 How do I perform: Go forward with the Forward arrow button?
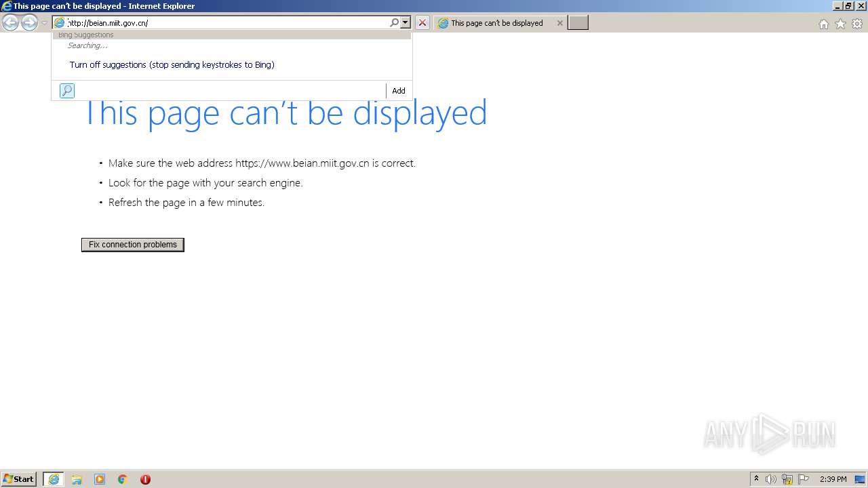point(29,23)
